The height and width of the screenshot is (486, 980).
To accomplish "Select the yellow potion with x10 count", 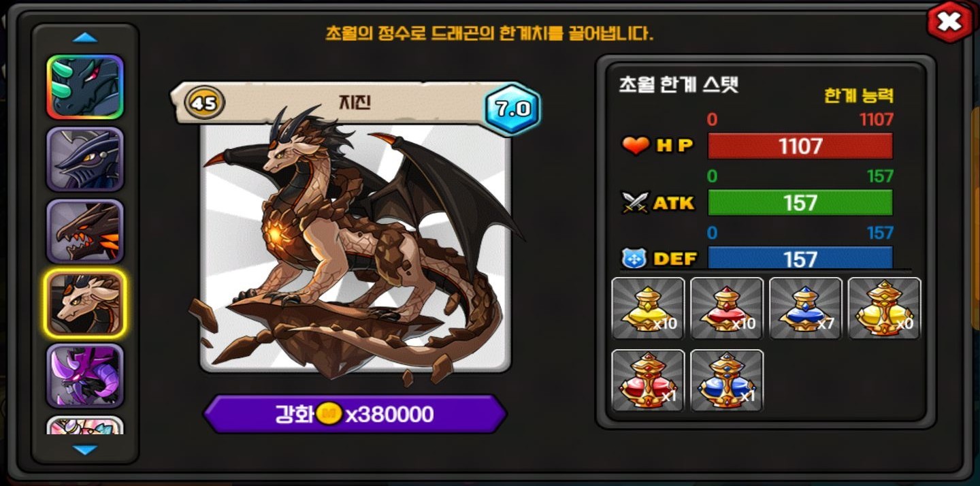I will (x=648, y=308).
